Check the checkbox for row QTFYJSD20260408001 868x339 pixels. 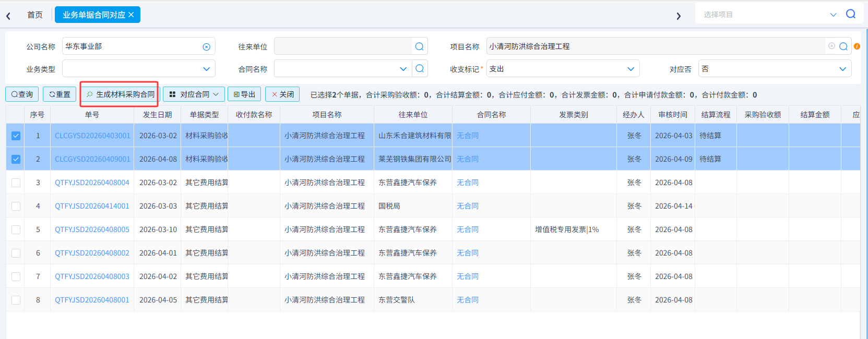(16, 300)
